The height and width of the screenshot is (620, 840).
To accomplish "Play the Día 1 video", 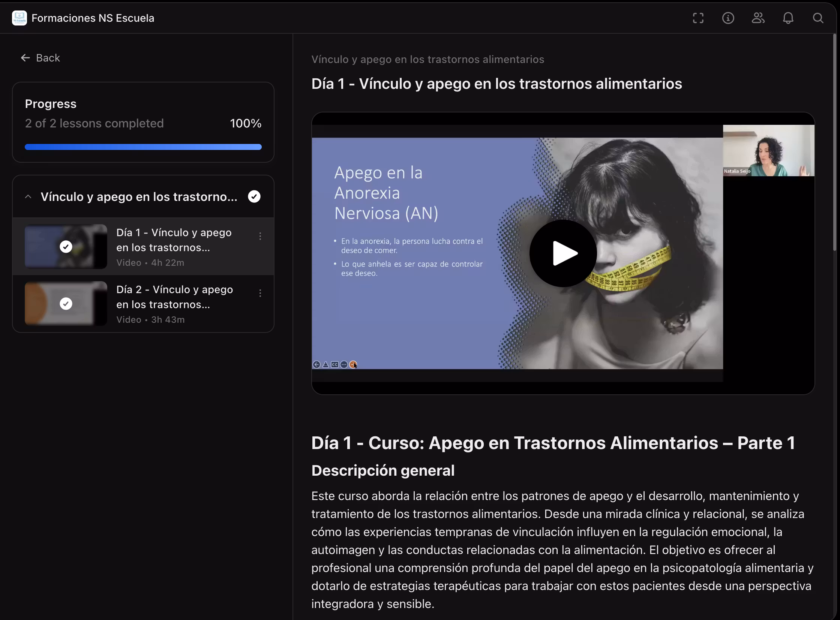I will point(562,253).
